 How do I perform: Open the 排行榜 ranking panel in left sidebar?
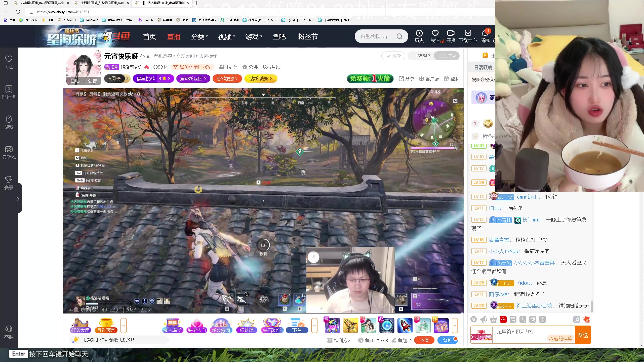(x=9, y=92)
